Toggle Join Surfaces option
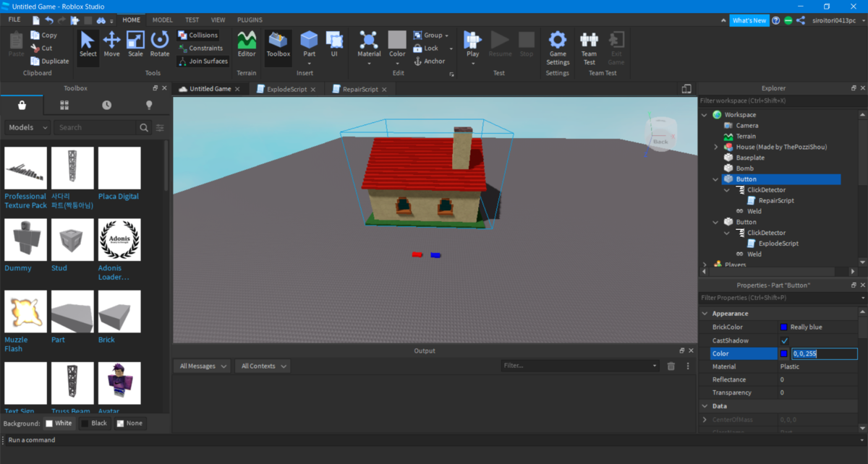The image size is (868, 464). point(203,61)
